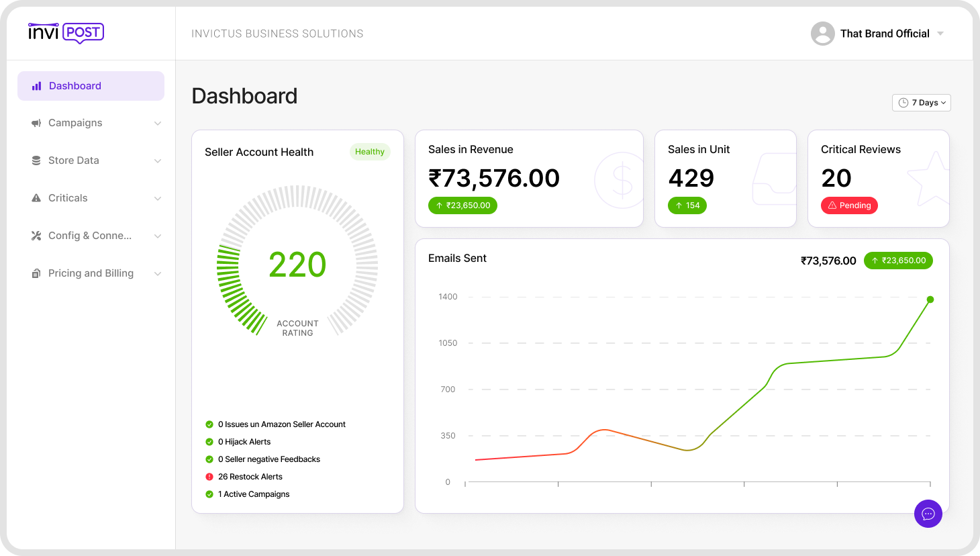
Task: Click the Config & Connections tools icon
Action: [36, 236]
